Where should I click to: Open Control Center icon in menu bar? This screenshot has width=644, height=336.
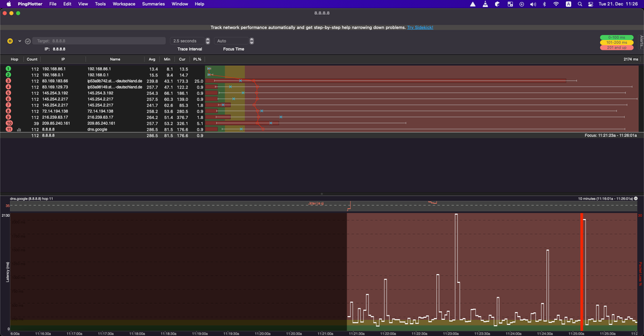[x=590, y=4]
